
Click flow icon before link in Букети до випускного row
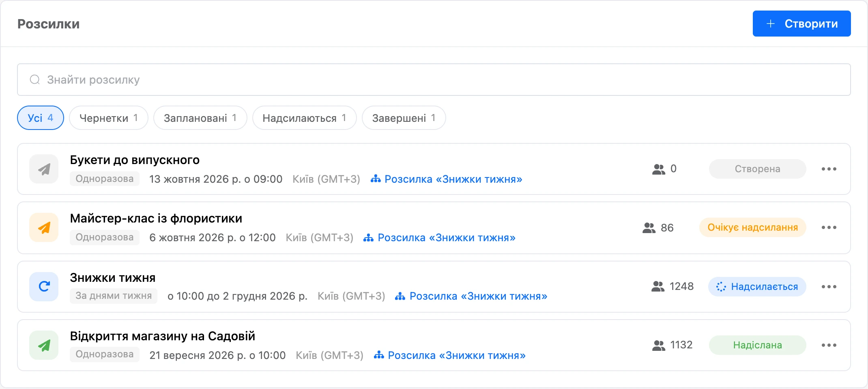coord(376,179)
